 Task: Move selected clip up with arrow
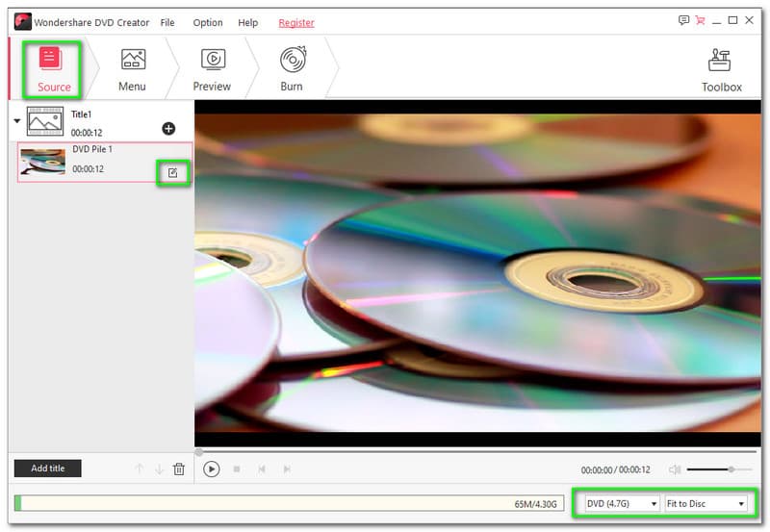pos(139,469)
